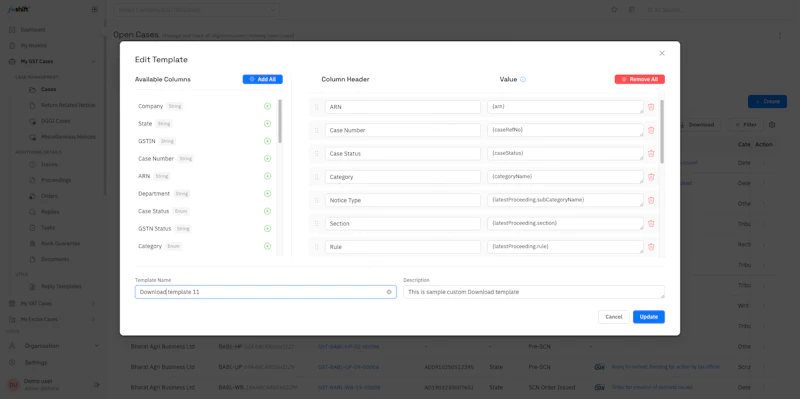Add the ARN available column via plus

click(267, 176)
